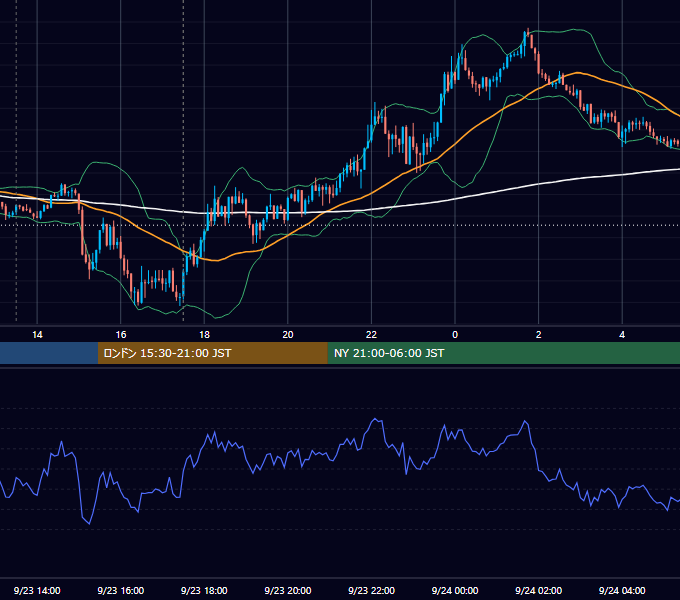Click the 9/23 14:00 time label
Image resolution: width=680 pixels, height=600 pixels.
[37, 590]
